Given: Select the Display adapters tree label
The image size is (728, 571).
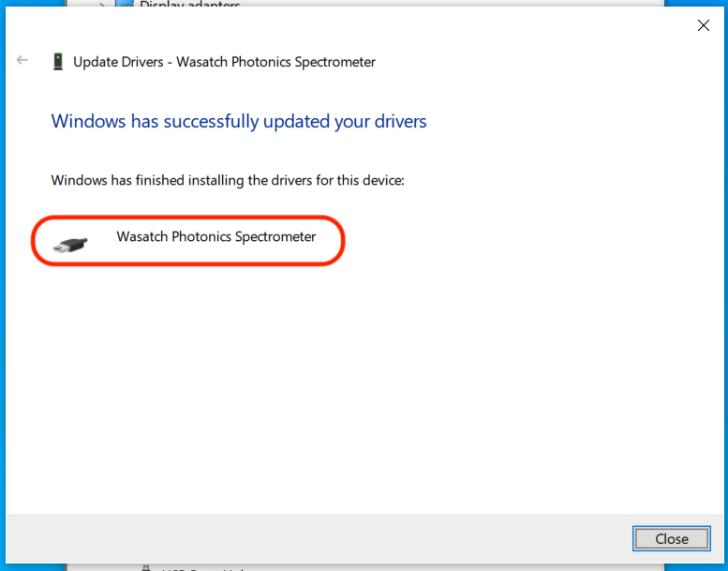Looking at the screenshot, I should (190, 5).
